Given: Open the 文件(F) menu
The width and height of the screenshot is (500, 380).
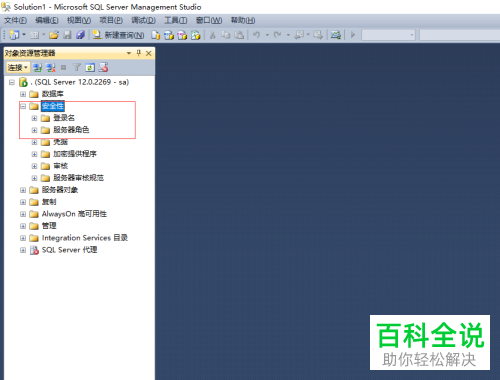Looking at the screenshot, I should tap(15, 20).
